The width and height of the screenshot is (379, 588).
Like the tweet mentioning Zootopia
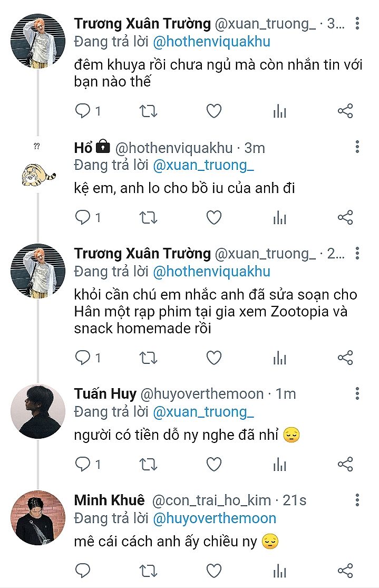coord(213,358)
